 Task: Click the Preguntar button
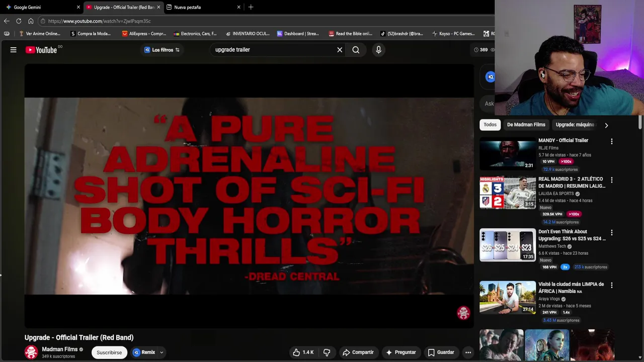tap(400, 352)
